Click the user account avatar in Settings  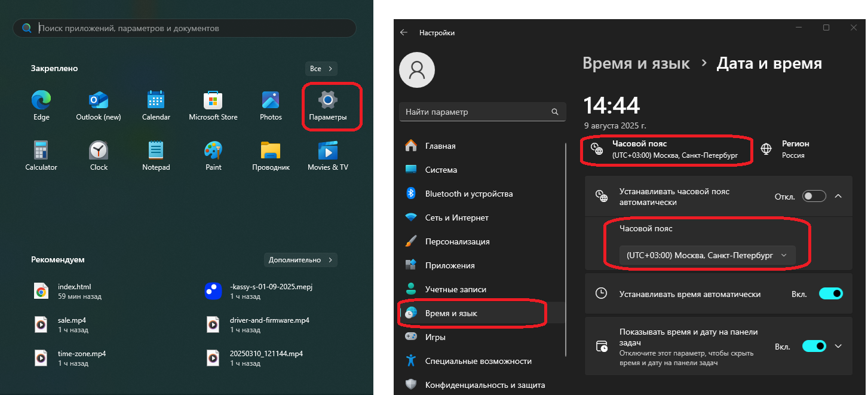pos(417,70)
